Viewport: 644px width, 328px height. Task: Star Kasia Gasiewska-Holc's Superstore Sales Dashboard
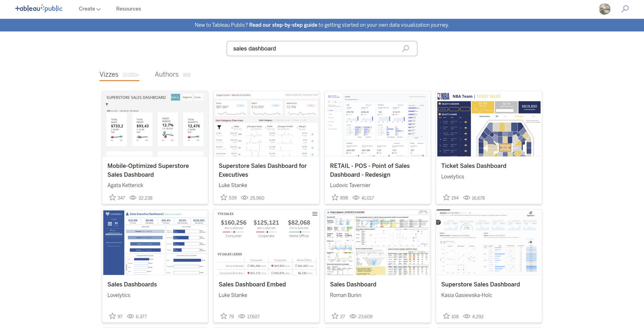click(446, 316)
